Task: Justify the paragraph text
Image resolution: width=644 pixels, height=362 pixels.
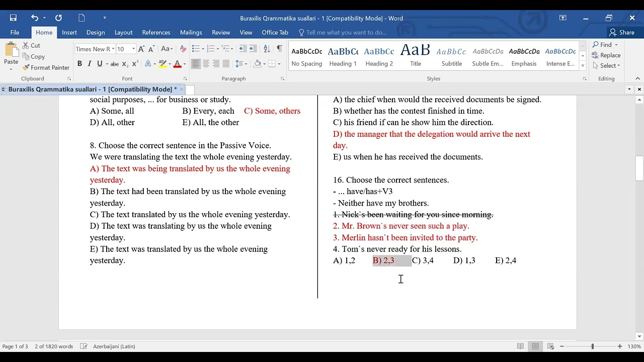Action: [226, 64]
